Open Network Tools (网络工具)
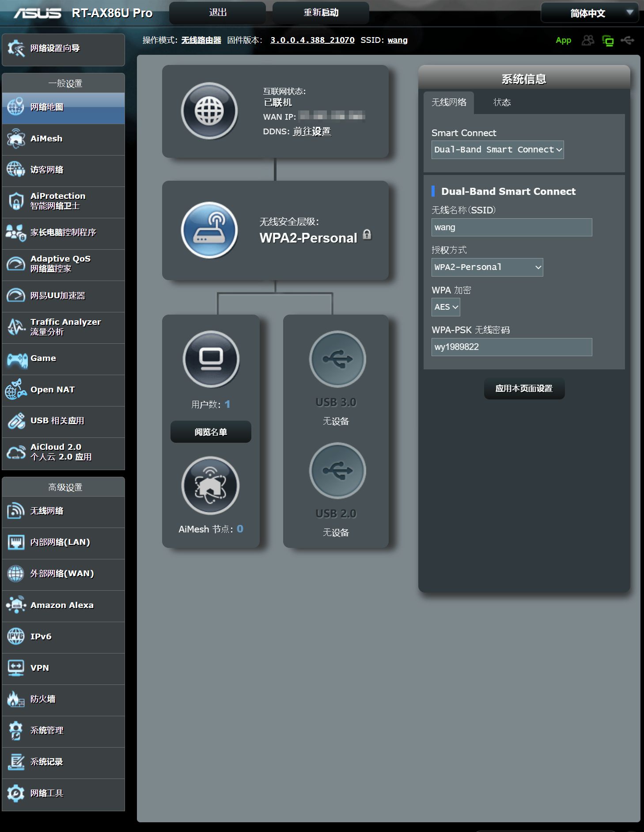This screenshot has height=832, width=644. click(x=63, y=794)
